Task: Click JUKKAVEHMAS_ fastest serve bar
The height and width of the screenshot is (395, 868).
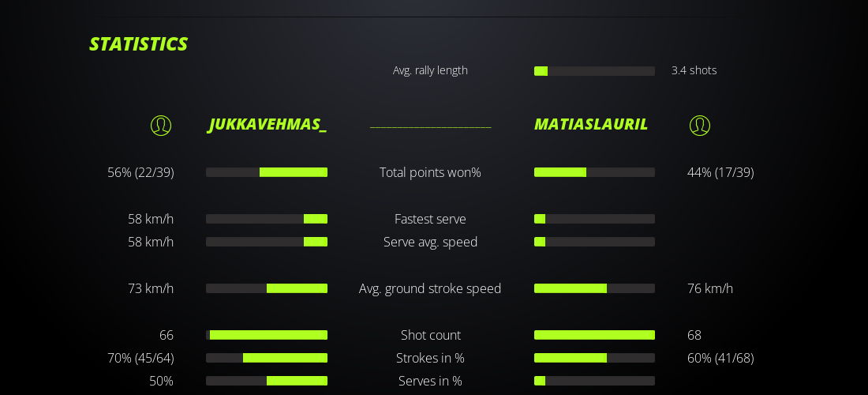Action: tap(267, 219)
